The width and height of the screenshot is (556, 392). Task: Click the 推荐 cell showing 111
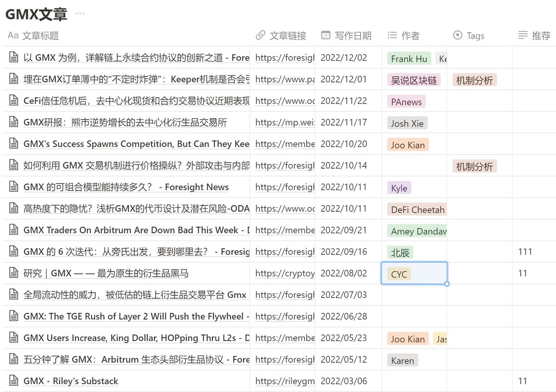tap(534, 252)
